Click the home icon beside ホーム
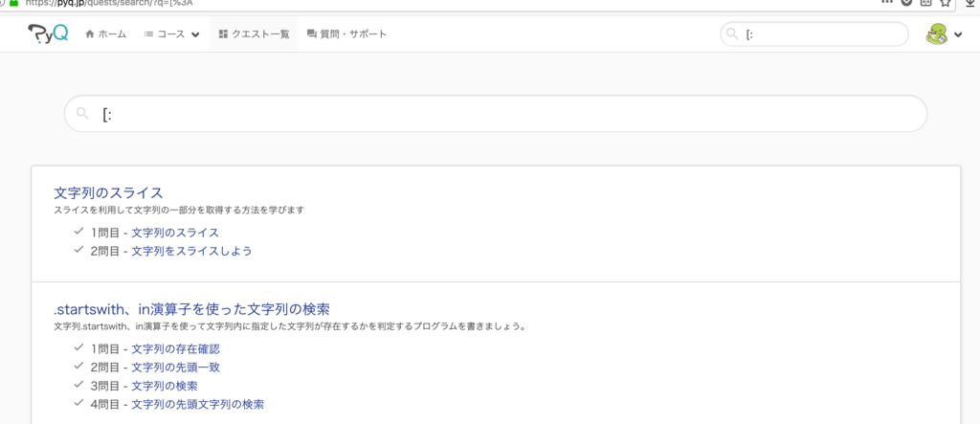This screenshot has width=980, height=424. [x=89, y=34]
